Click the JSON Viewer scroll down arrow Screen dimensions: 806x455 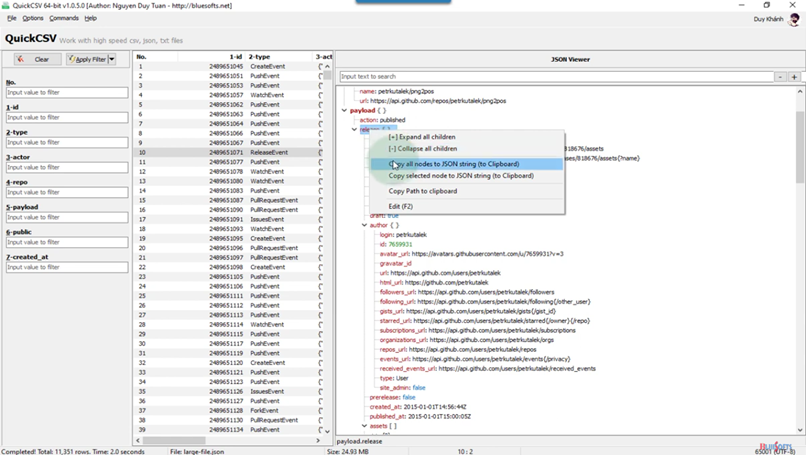point(800,430)
